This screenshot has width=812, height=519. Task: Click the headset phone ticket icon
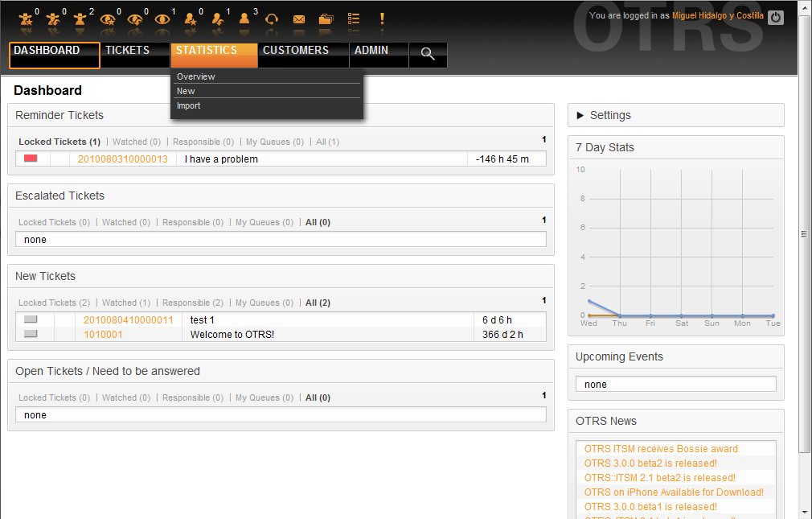point(272,19)
